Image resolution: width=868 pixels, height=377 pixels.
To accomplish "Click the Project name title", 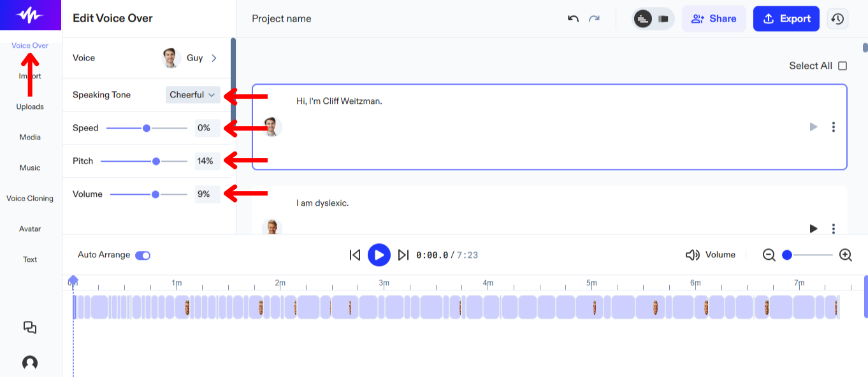I will click(x=282, y=18).
